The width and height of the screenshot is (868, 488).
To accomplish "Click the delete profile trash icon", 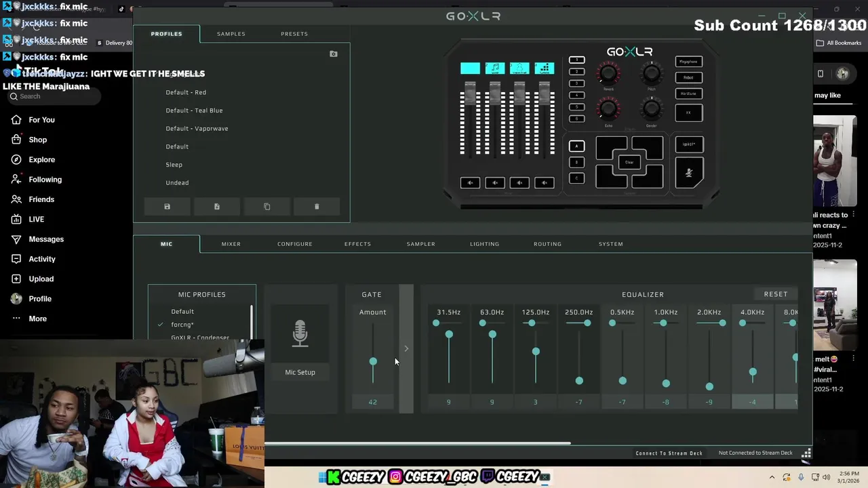I will pos(317,207).
